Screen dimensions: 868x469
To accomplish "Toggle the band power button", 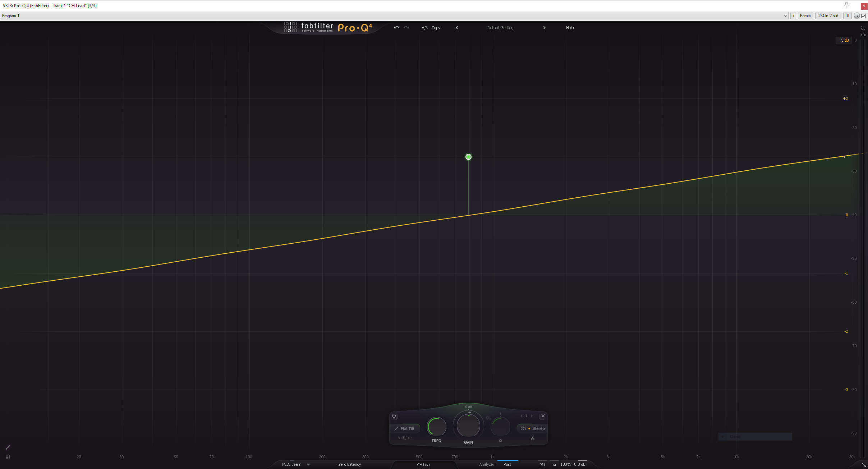I will (394, 416).
